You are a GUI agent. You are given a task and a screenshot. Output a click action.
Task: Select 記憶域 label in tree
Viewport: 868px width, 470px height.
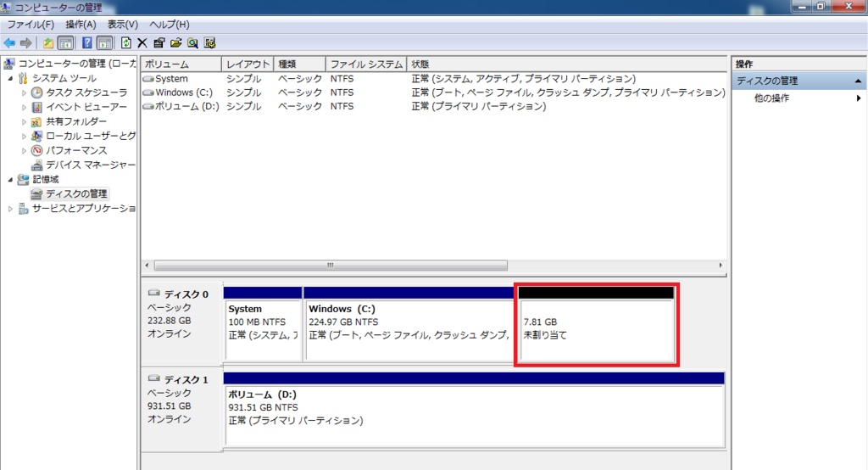(46, 179)
